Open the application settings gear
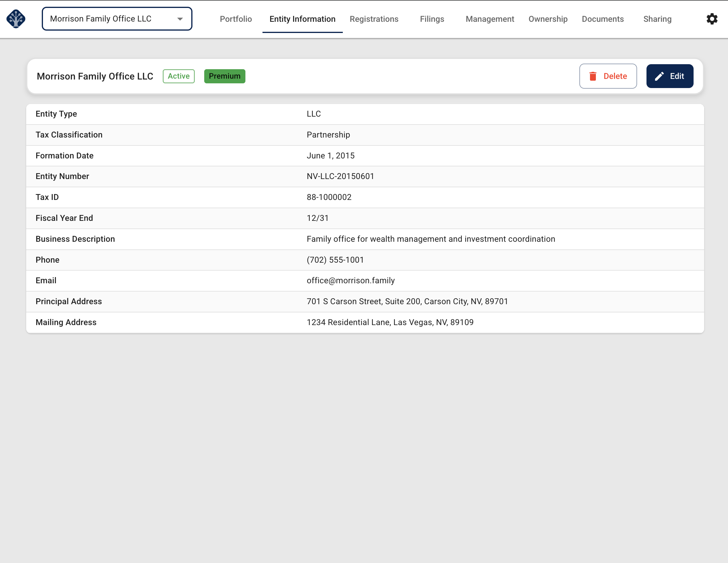This screenshot has width=728, height=563. tap(712, 19)
